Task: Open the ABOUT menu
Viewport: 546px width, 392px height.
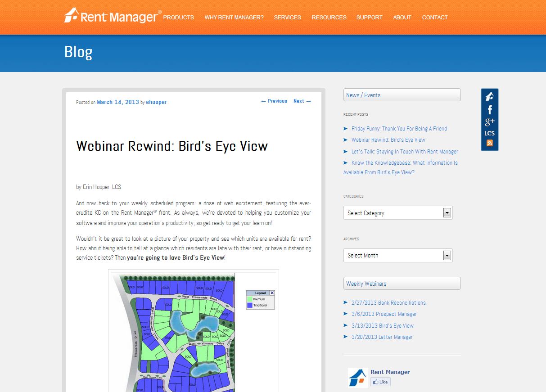Action: click(402, 18)
